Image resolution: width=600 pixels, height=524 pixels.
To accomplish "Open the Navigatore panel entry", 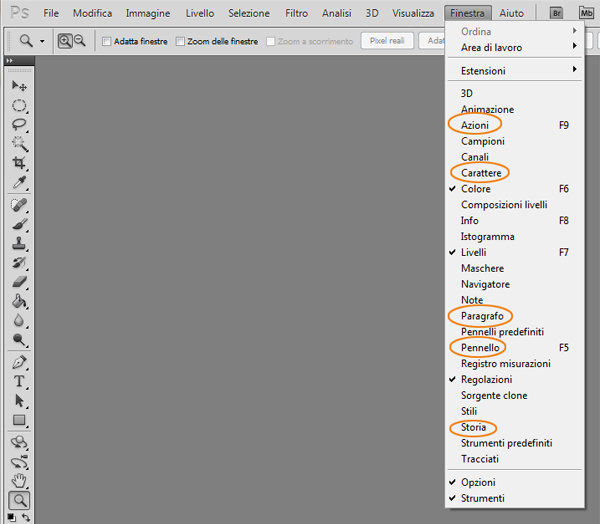I will (515, 284).
